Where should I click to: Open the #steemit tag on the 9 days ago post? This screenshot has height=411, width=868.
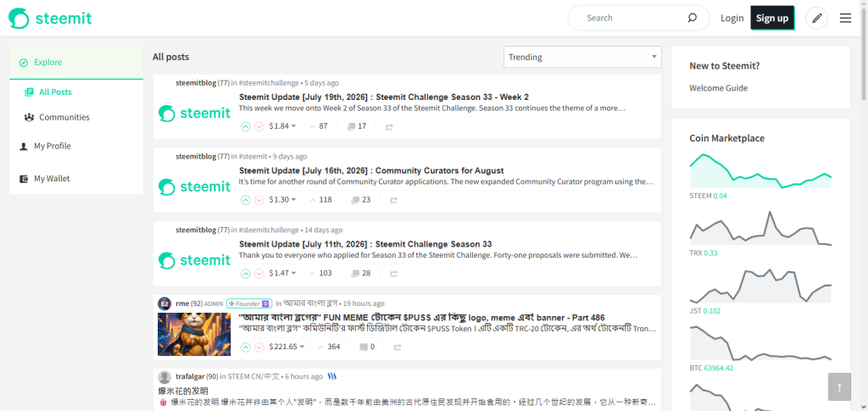point(253,157)
